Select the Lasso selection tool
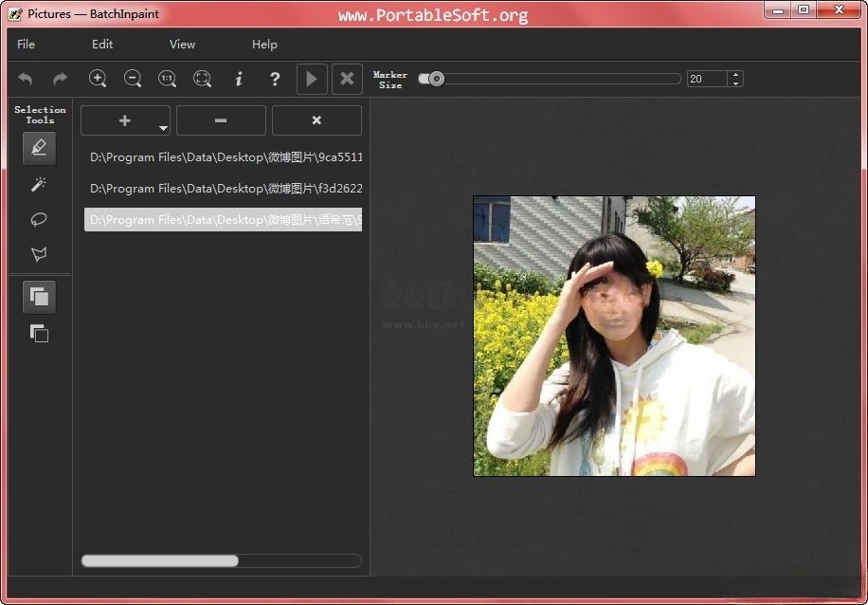This screenshot has height=605, width=868. click(39, 219)
